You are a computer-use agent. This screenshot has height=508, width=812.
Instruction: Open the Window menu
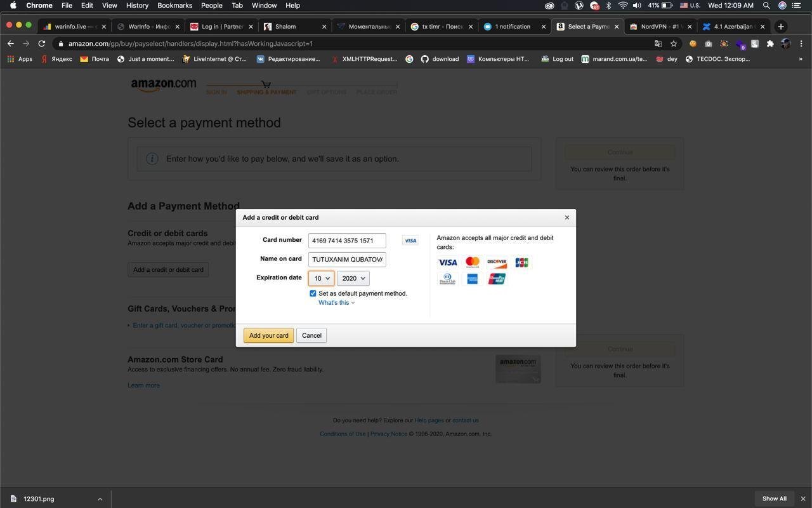pos(264,5)
